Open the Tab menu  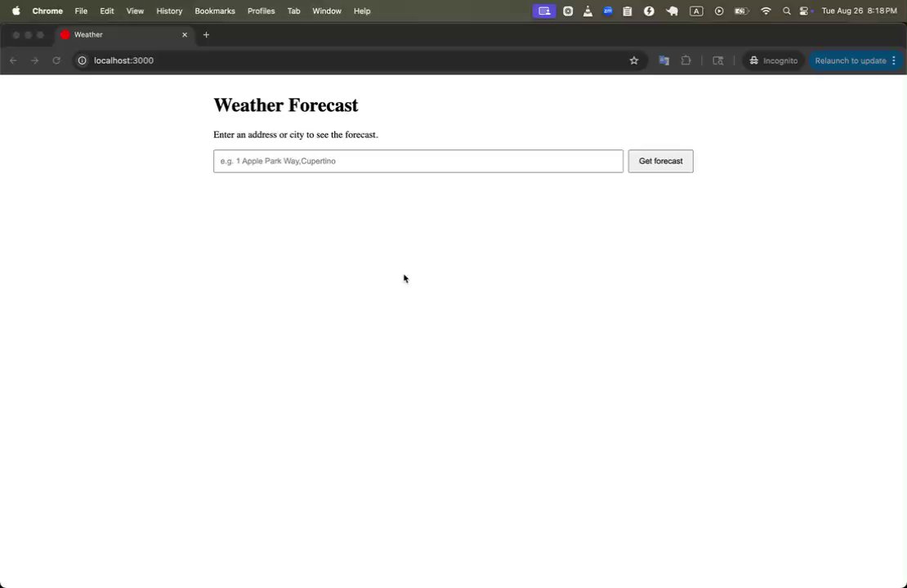click(294, 11)
